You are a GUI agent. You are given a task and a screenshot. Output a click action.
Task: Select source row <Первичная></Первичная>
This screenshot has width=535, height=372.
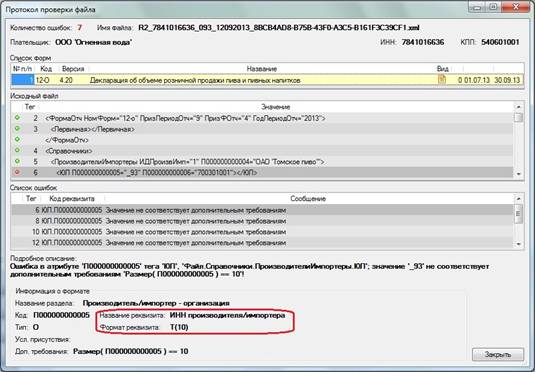262,129
